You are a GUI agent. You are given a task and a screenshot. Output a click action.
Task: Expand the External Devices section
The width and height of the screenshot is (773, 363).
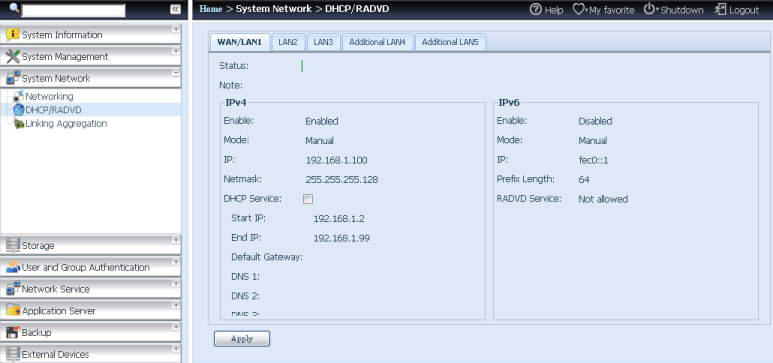[x=176, y=349]
